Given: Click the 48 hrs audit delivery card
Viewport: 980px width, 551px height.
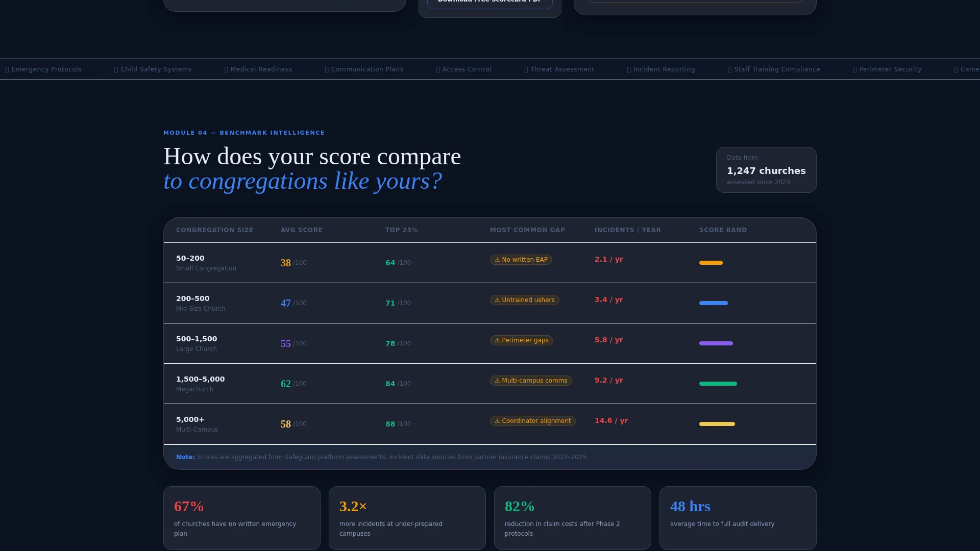Looking at the screenshot, I should 738,518.
